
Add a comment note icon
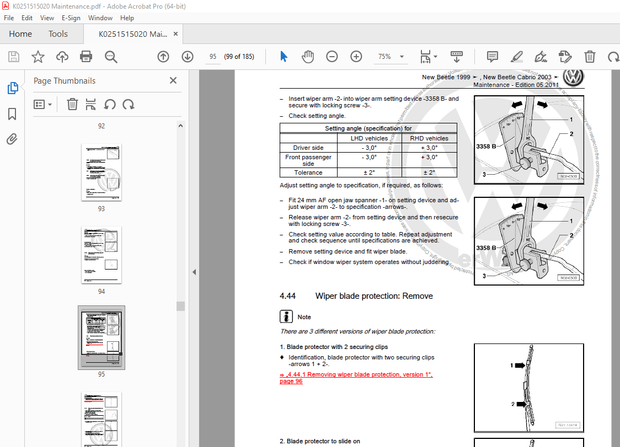(x=492, y=57)
